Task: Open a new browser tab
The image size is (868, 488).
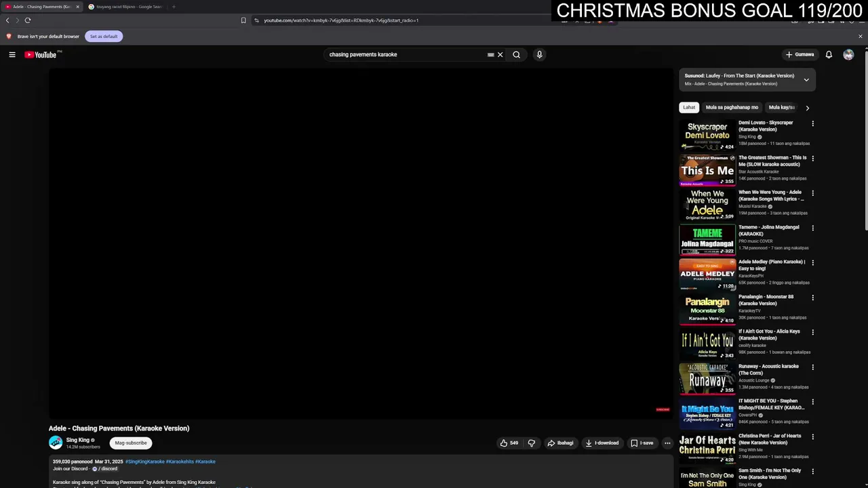Action: (174, 7)
